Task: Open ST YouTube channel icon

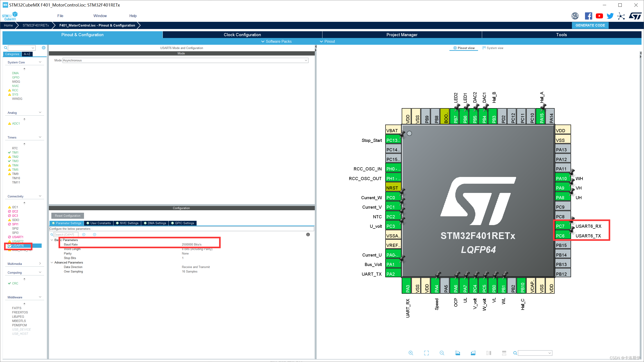Action: click(599, 16)
